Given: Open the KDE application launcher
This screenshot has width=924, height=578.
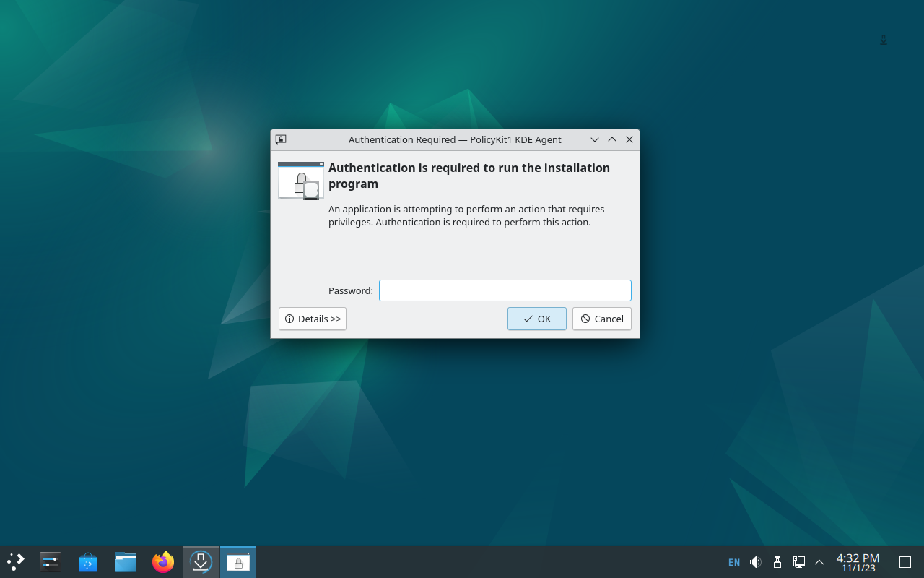Looking at the screenshot, I should pyautogui.click(x=16, y=561).
